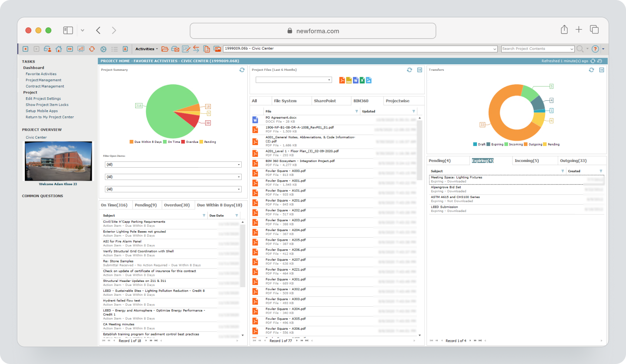Viewport: 626px width, 364px height.
Task: Filter project files by Excel files
Action: pos(363,80)
